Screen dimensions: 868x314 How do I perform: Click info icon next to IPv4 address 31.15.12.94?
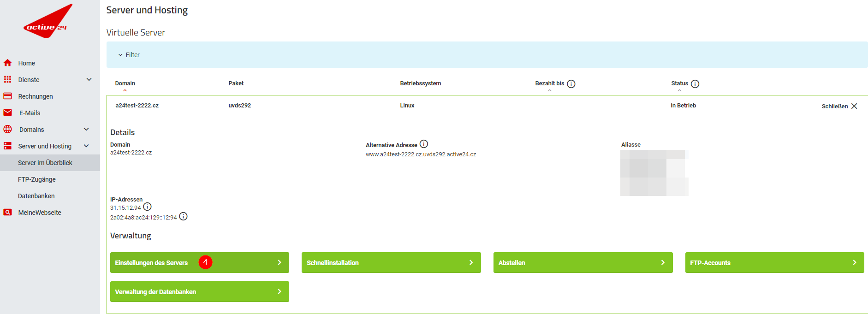click(x=148, y=207)
